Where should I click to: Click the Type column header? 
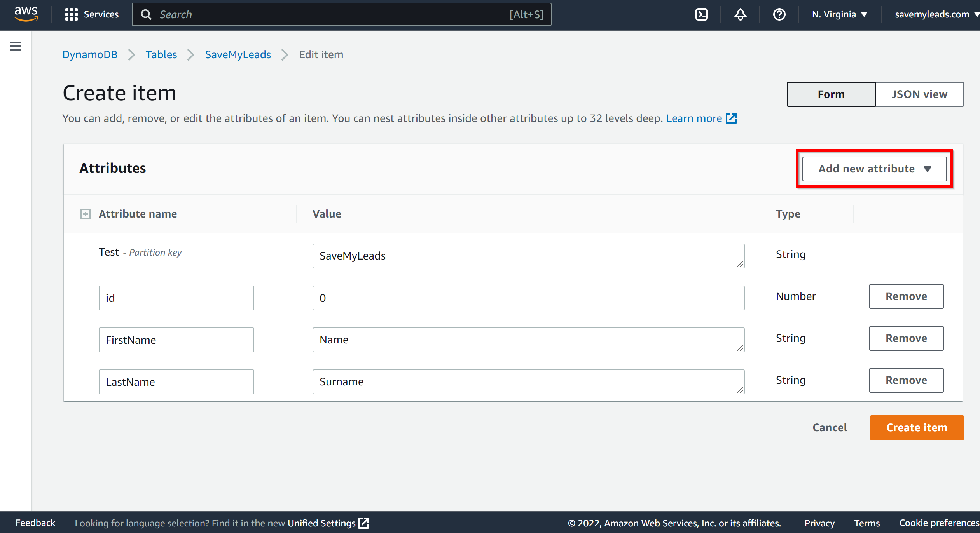point(788,214)
